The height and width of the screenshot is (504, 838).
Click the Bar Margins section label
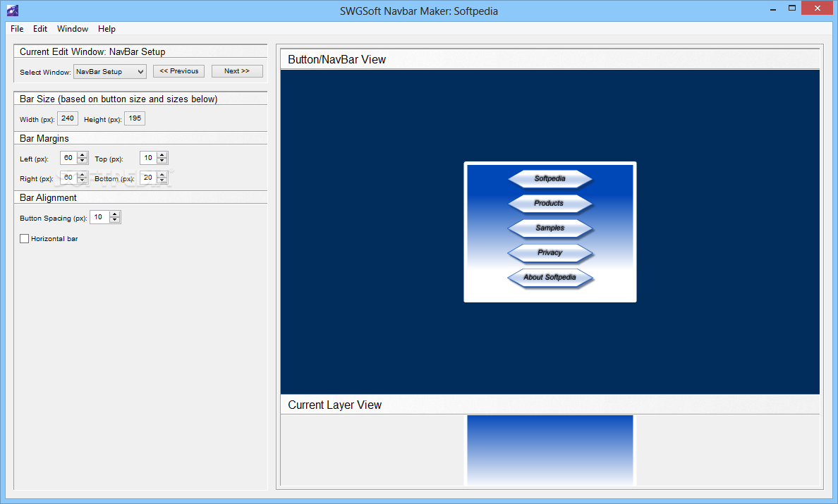click(44, 139)
